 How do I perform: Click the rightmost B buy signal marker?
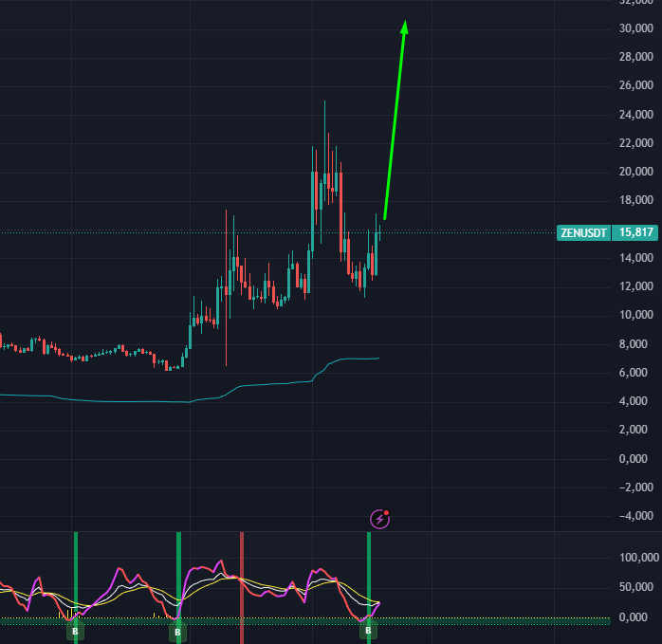(x=368, y=631)
